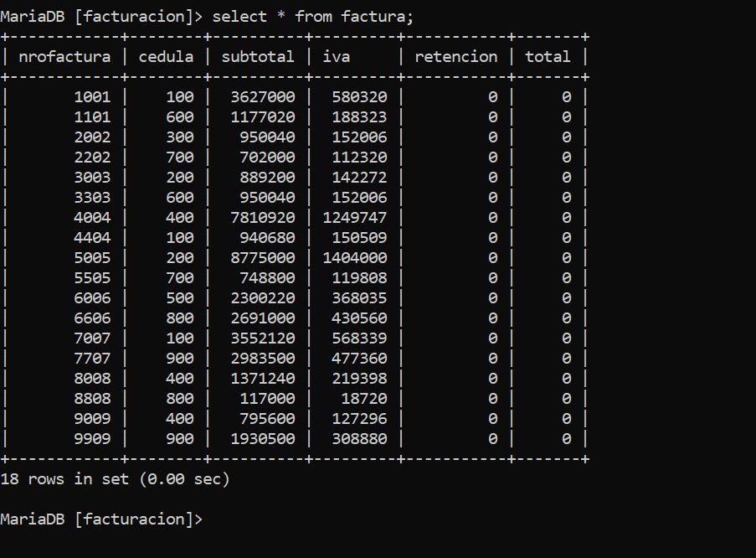Click subtotal value 3627000

[x=263, y=97]
